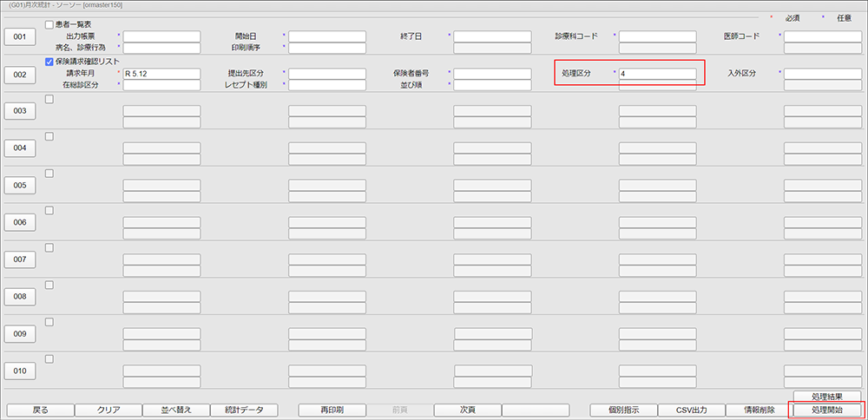Select the 010 row button
This screenshot has height=420, width=868.
(20, 371)
